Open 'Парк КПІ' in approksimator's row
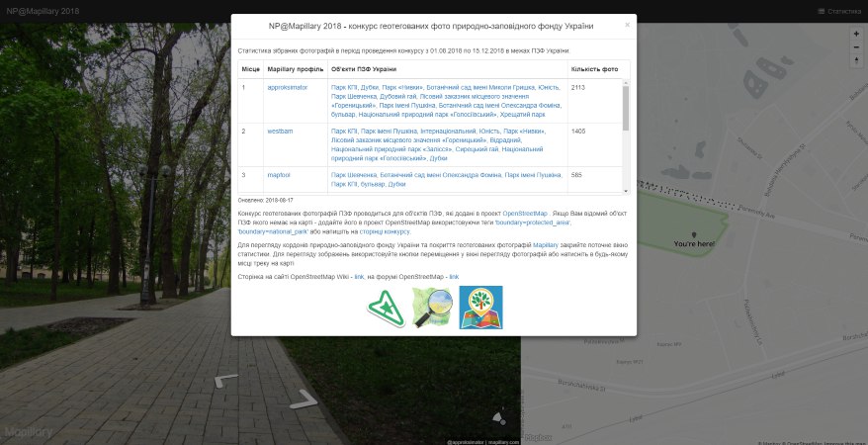Viewport: 868px width, 445px height. coord(344,87)
